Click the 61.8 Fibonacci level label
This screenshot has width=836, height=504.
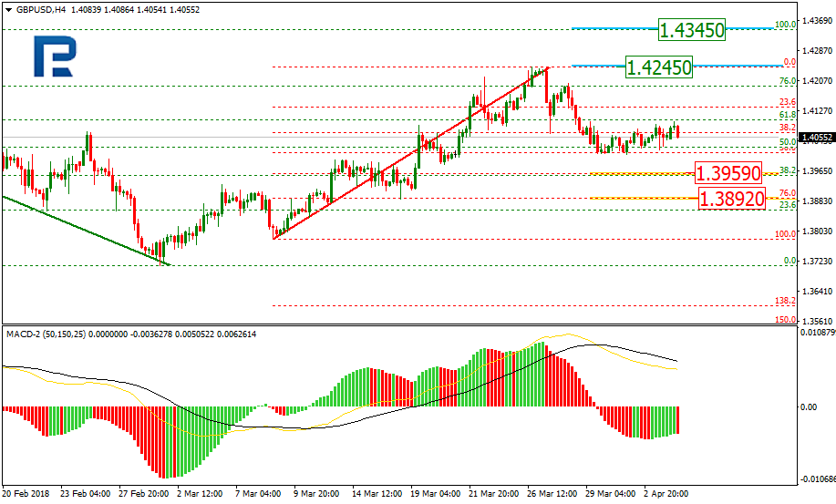tap(789, 115)
